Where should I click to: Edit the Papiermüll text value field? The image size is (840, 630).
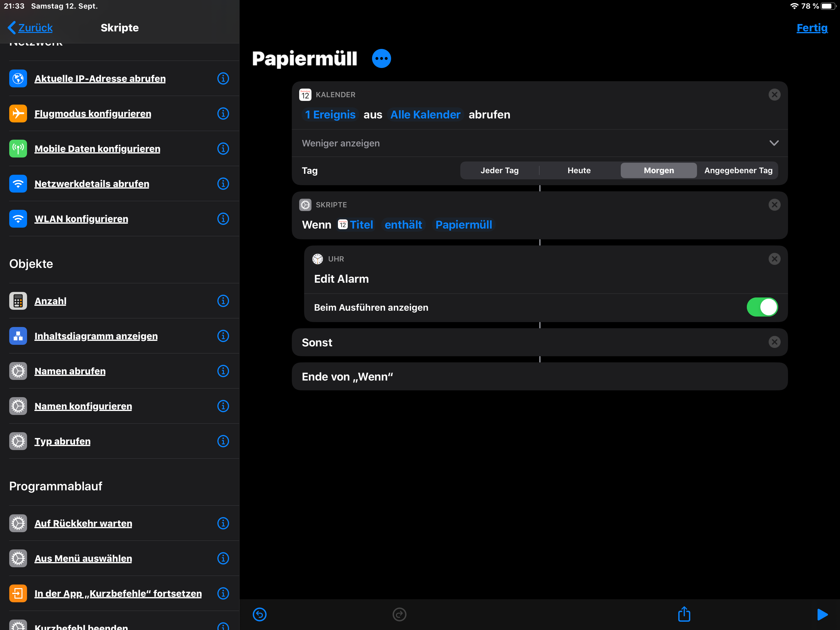(x=463, y=225)
